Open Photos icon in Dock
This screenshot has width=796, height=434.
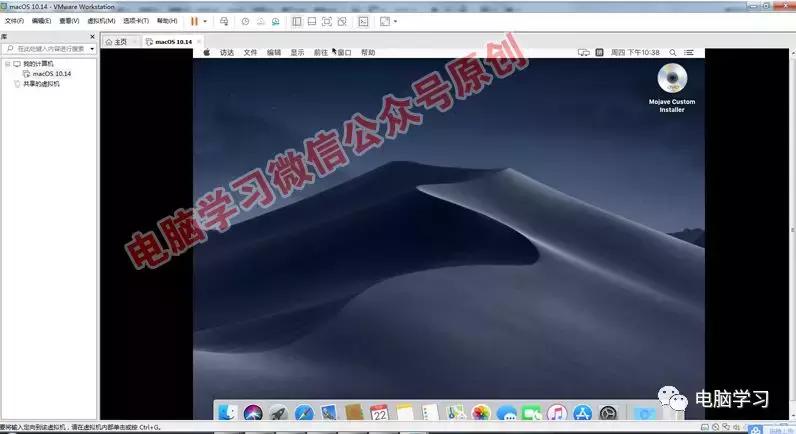tap(481, 414)
